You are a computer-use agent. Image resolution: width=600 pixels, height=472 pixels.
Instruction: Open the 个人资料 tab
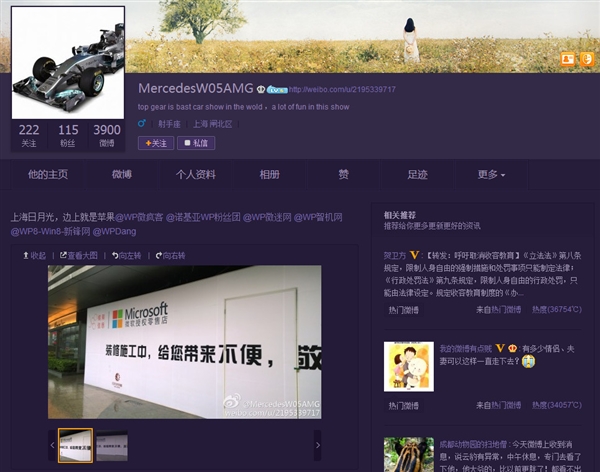point(196,175)
